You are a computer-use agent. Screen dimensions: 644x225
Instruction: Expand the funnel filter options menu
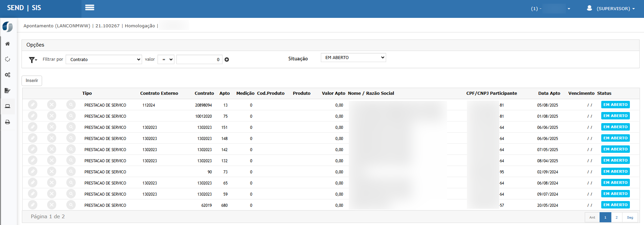pyautogui.click(x=33, y=60)
